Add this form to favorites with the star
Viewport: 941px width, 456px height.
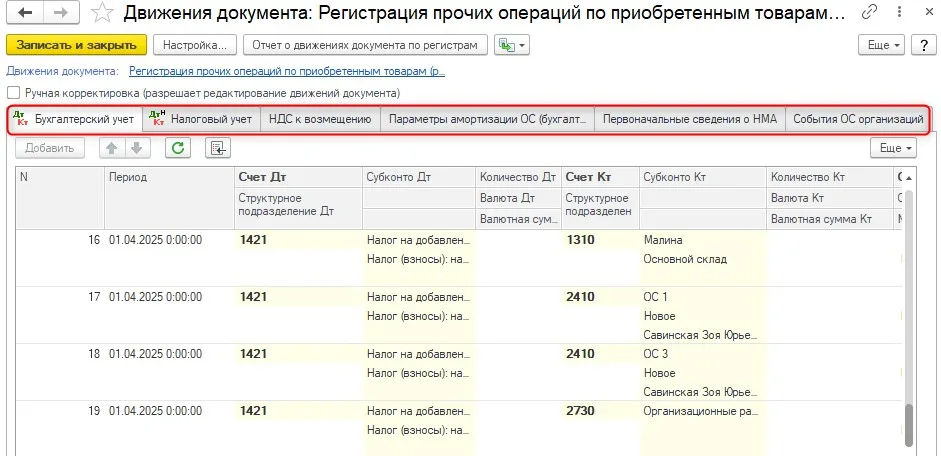(103, 13)
